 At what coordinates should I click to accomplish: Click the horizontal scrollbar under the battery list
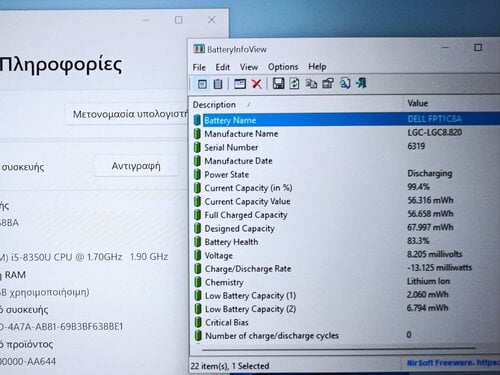tap(338, 349)
